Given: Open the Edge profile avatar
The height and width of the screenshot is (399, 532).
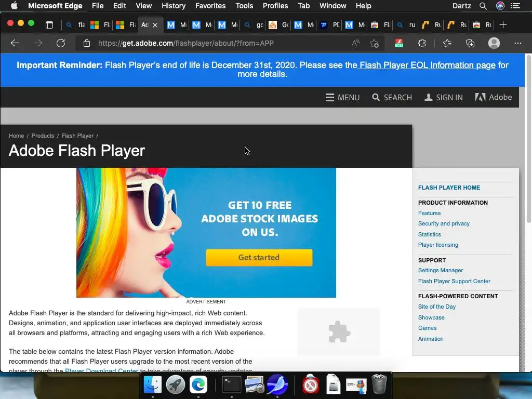Looking at the screenshot, I should click(494, 43).
